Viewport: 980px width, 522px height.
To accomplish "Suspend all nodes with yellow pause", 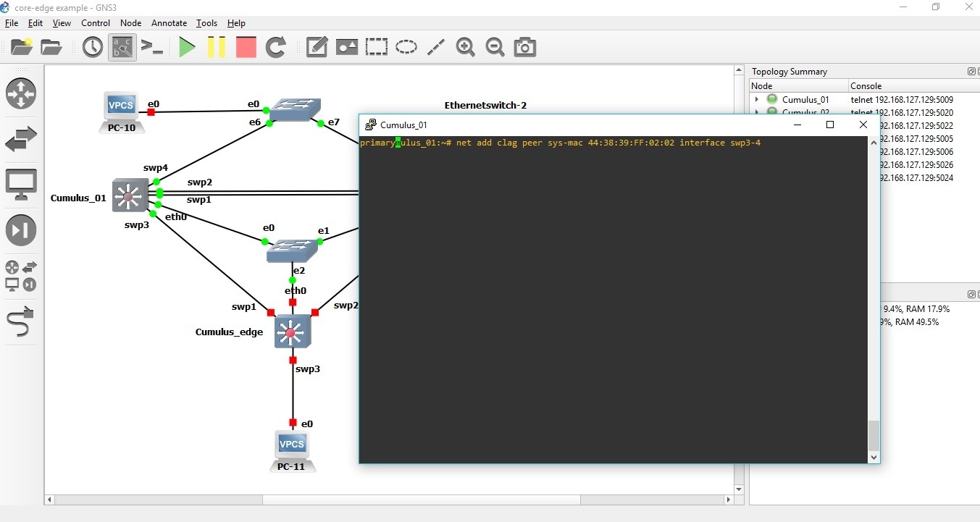I will [216, 48].
